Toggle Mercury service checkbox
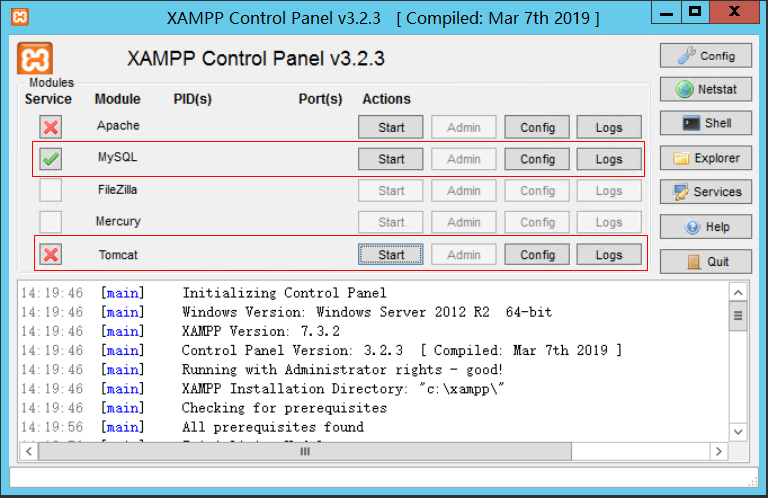768x498 pixels. pos(50,222)
